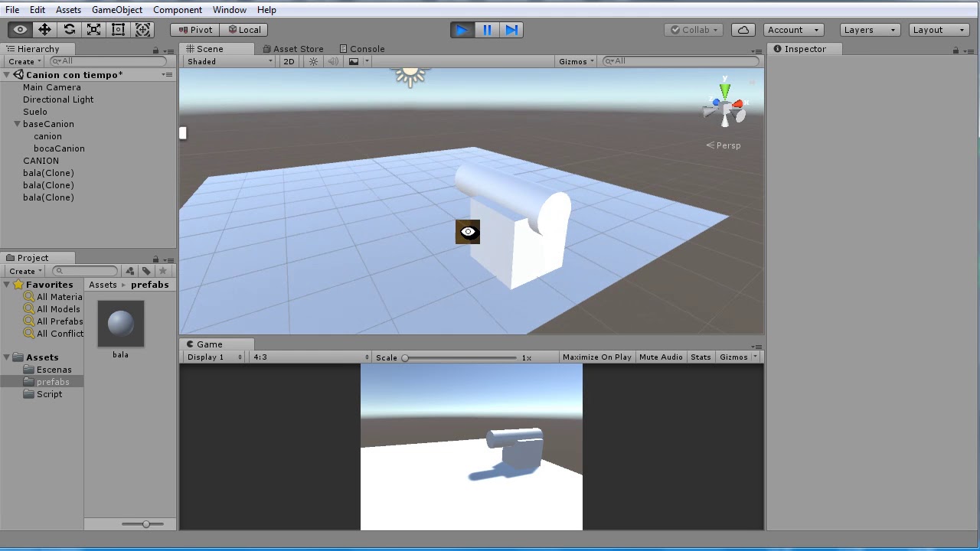Open the cloud Services panel
This screenshot has height=551, width=980.
[x=743, y=30]
